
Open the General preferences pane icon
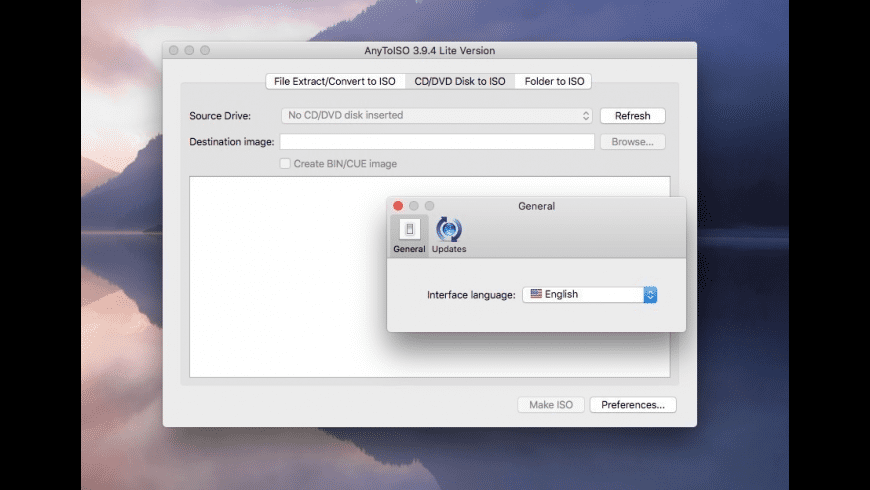[x=409, y=235]
